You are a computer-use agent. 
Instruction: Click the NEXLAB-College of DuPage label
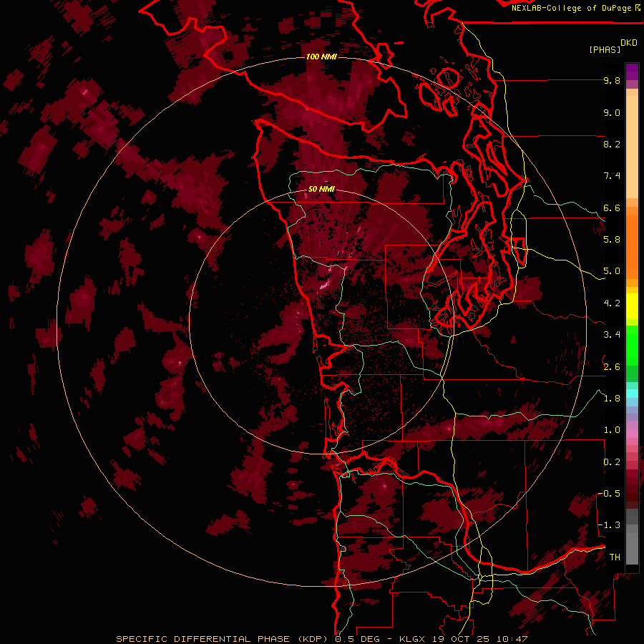coord(572,8)
